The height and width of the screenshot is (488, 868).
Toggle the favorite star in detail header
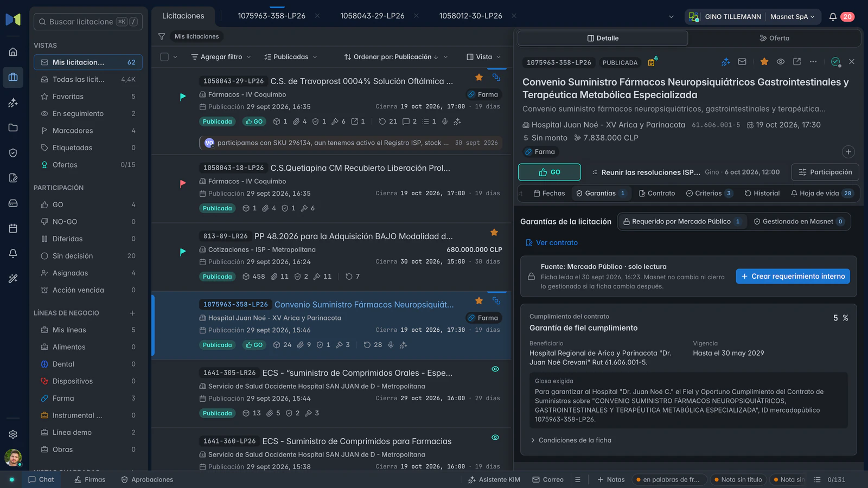coord(764,62)
